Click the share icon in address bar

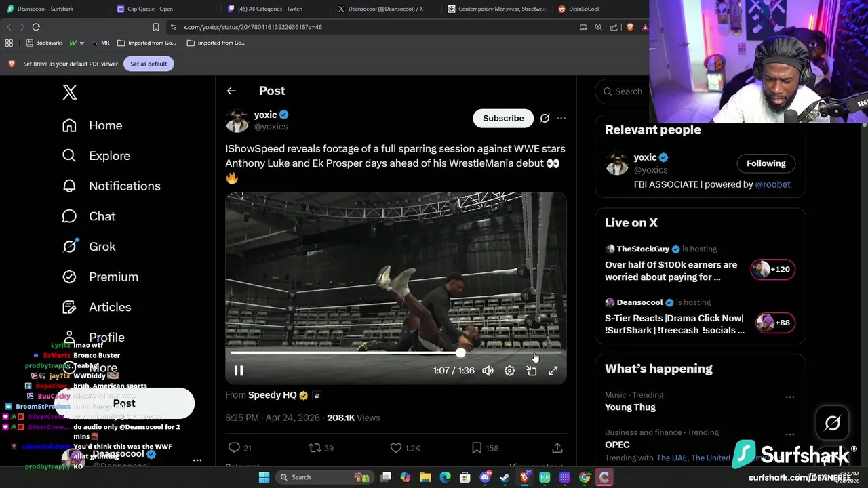[x=614, y=27]
